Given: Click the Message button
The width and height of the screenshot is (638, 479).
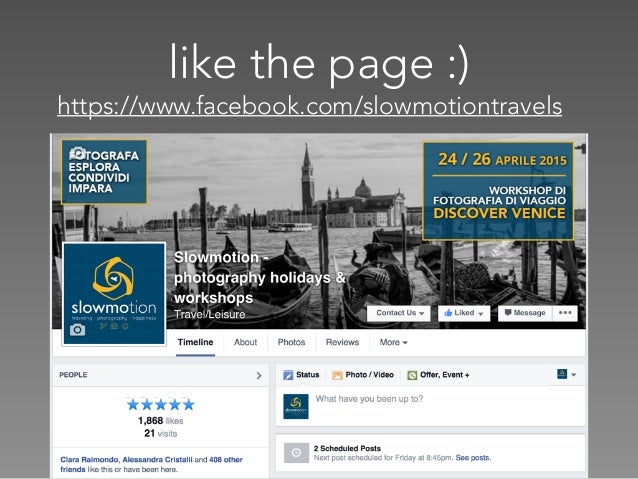Looking at the screenshot, I should [525, 313].
